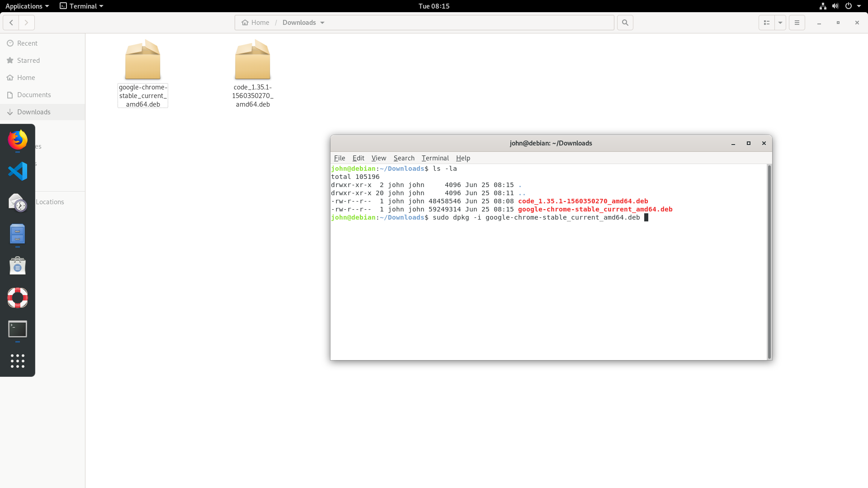Select the code_1.35.1 deb package icon
Screen dimensions: 868x488
(x=253, y=60)
